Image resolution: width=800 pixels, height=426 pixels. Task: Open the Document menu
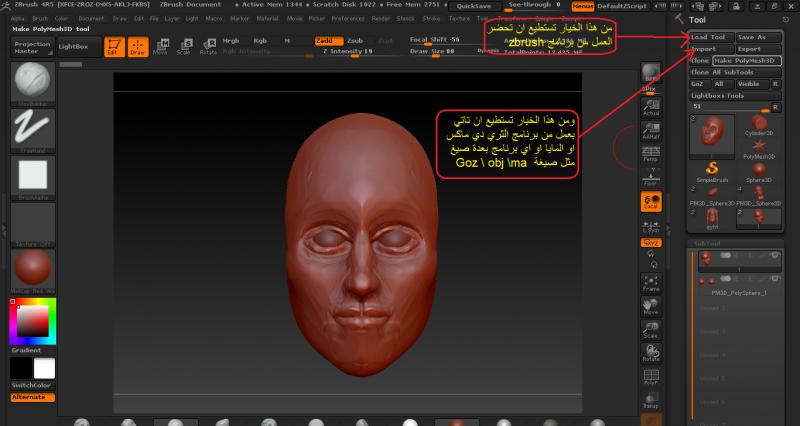click(x=90, y=18)
